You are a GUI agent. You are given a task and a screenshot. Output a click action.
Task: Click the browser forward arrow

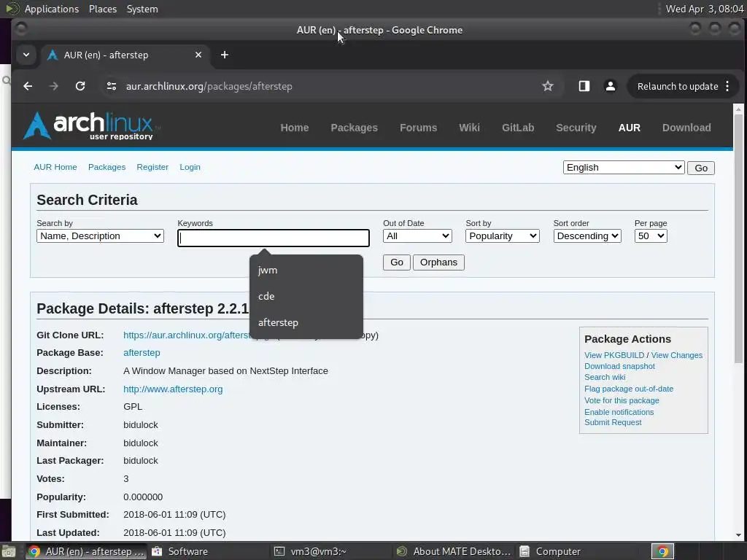pos(54,86)
